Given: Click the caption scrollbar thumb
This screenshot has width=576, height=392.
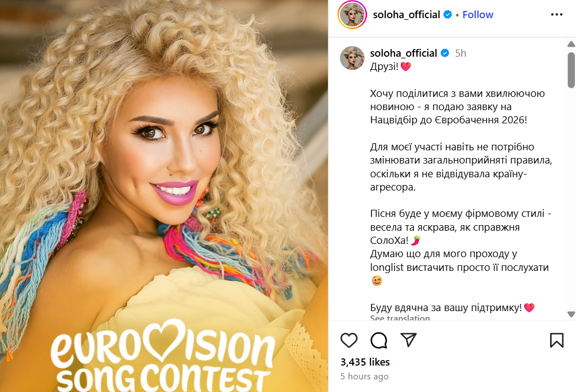Looking at the screenshot, I should point(571,70).
